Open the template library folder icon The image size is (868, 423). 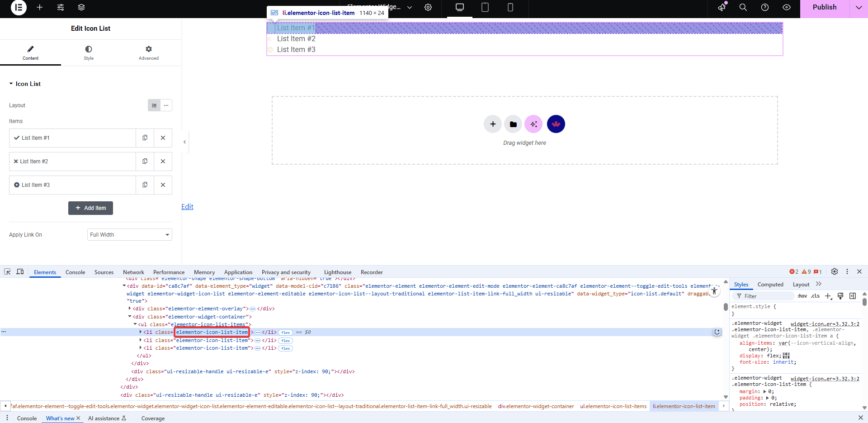(513, 124)
